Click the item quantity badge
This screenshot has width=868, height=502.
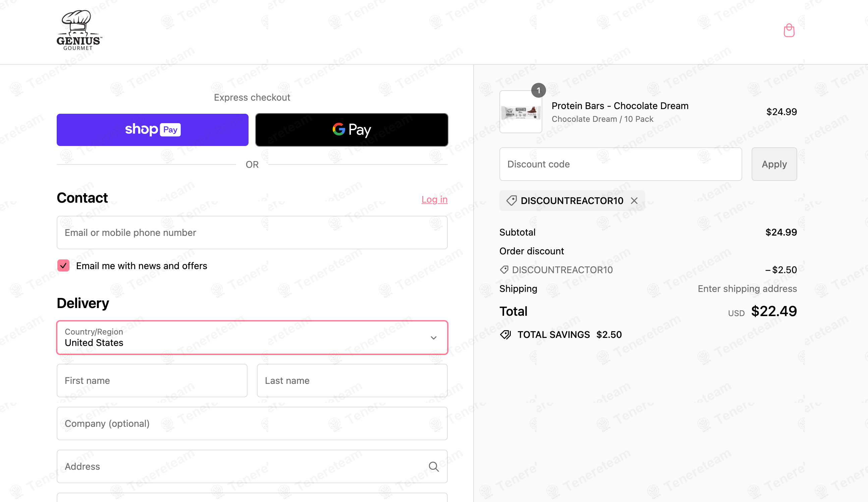(538, 90)
